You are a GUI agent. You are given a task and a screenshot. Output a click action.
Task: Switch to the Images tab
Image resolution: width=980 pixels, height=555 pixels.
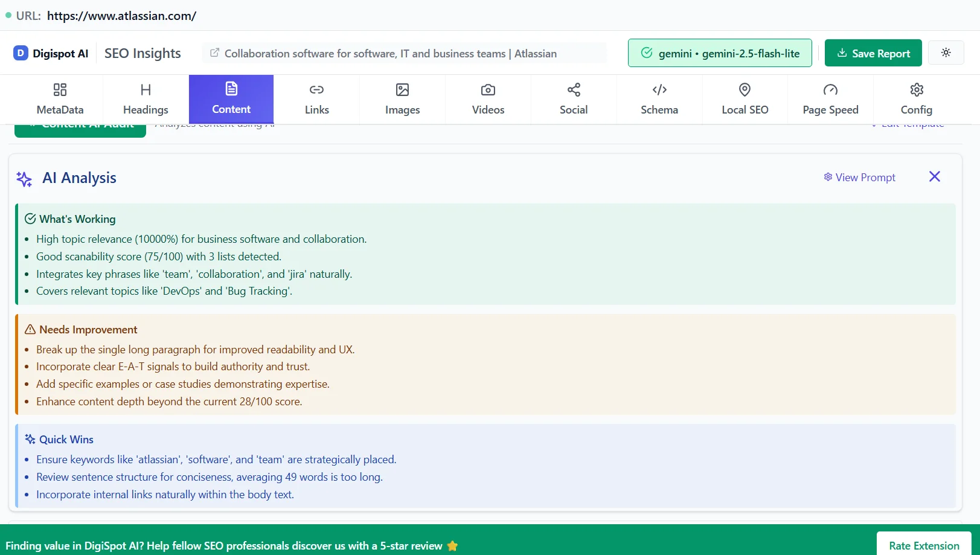(x=402, y=99)
